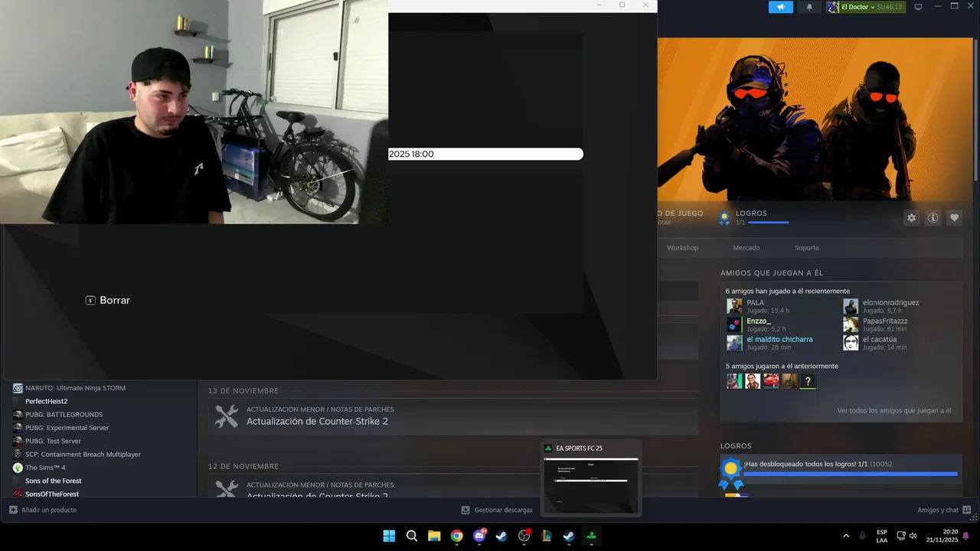Switch Steam to Big Picture mode icon
980x551 pixels.
point(918,7)
